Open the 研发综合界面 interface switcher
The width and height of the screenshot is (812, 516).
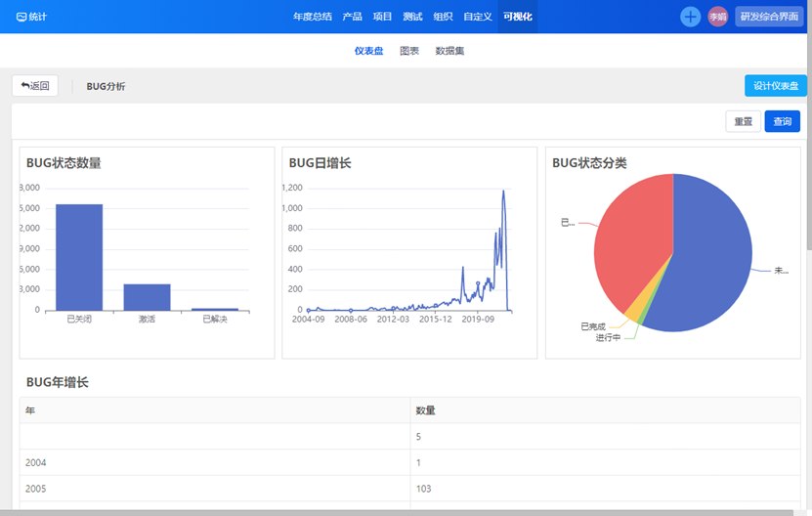tap(769, 17)
